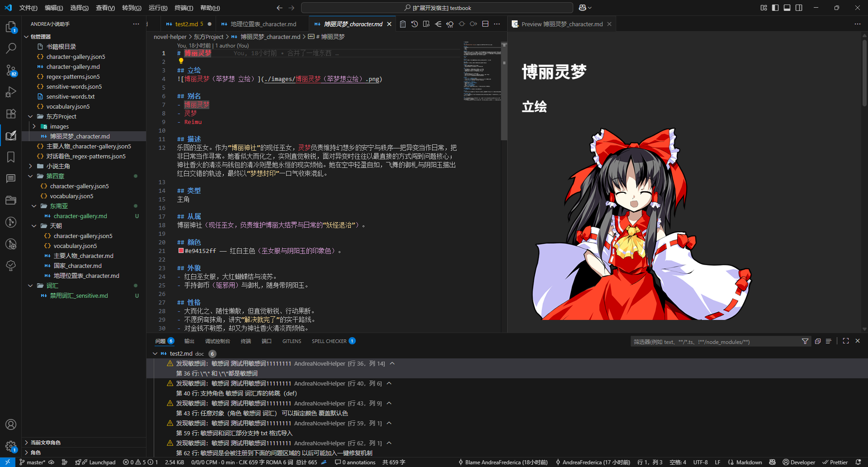Switch to the SPELL CHECKER tab
The height and width of the screenshot is (467, 868).
pyautogui.click(x=329, y=341)
